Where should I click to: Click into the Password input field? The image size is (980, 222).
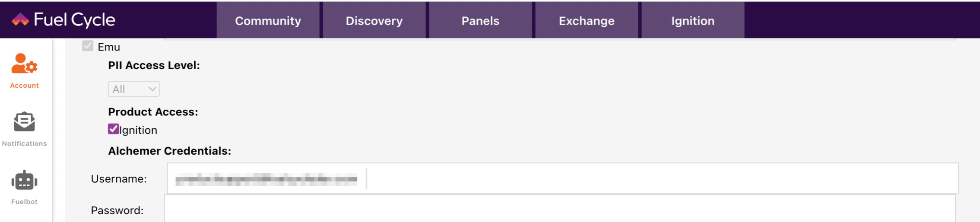click(560, 209)
